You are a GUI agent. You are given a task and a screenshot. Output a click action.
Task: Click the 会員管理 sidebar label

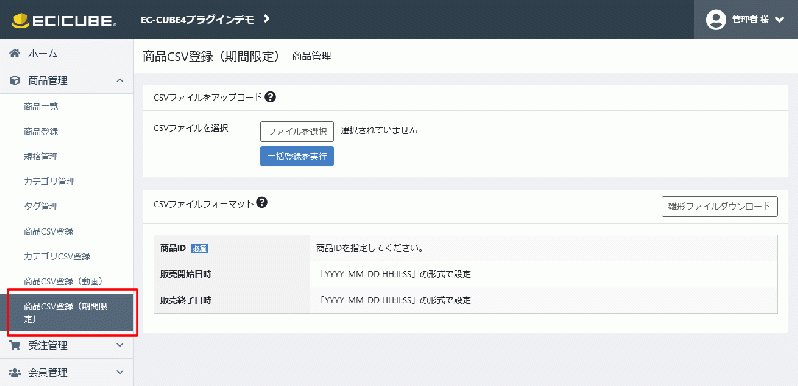[x=48, y=372]
